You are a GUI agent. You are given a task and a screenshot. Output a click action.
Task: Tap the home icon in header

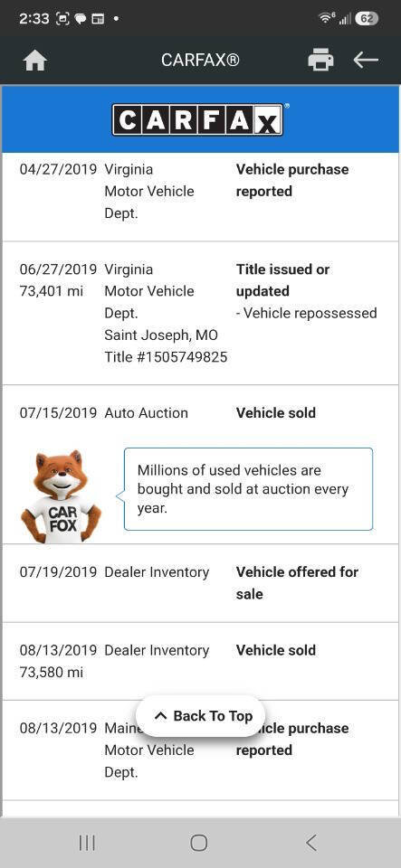[35, 61]
